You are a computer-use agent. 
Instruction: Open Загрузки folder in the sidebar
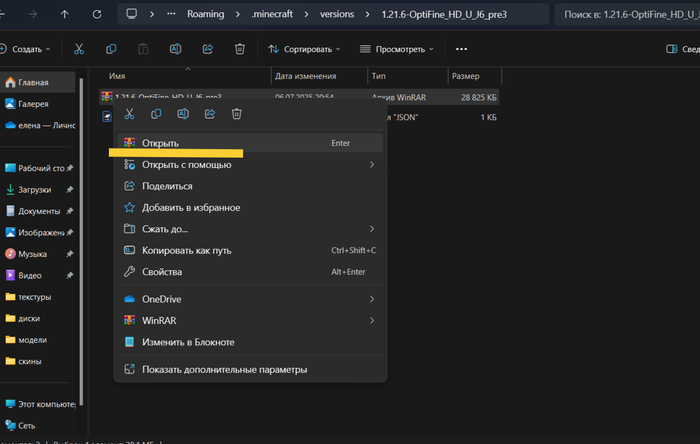pos(36,189)
